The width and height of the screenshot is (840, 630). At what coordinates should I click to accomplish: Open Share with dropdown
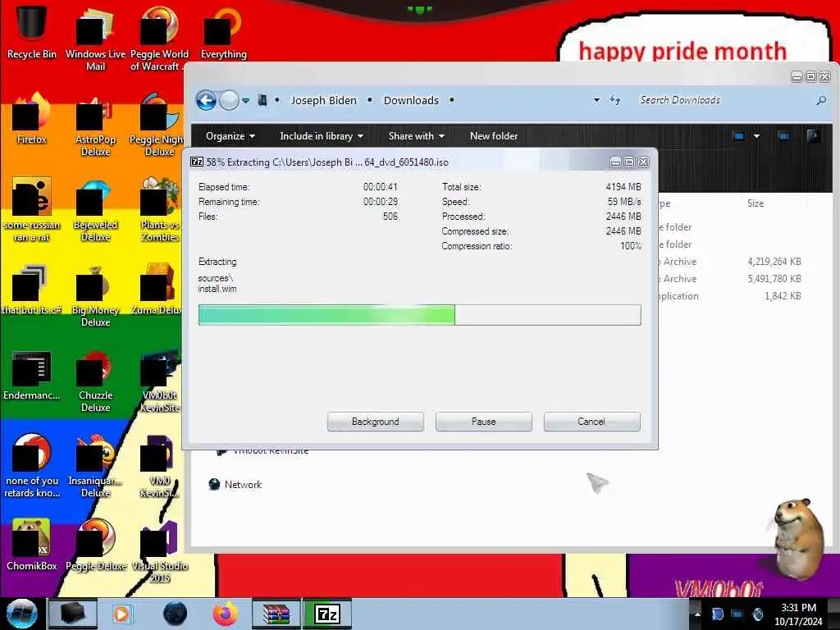416,136
